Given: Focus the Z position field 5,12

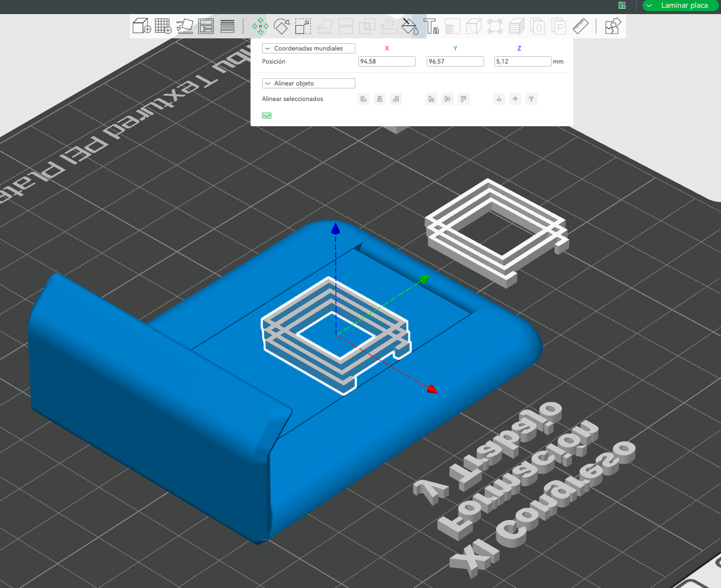Looking at the screenshot, I should point(523,62).
